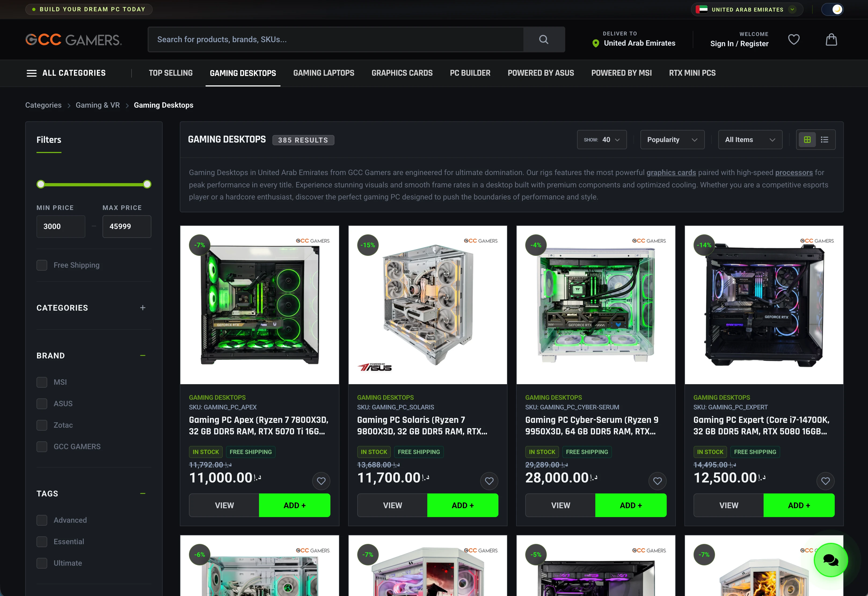Check the Ultimate tag filter

click(x=42, y=563)
